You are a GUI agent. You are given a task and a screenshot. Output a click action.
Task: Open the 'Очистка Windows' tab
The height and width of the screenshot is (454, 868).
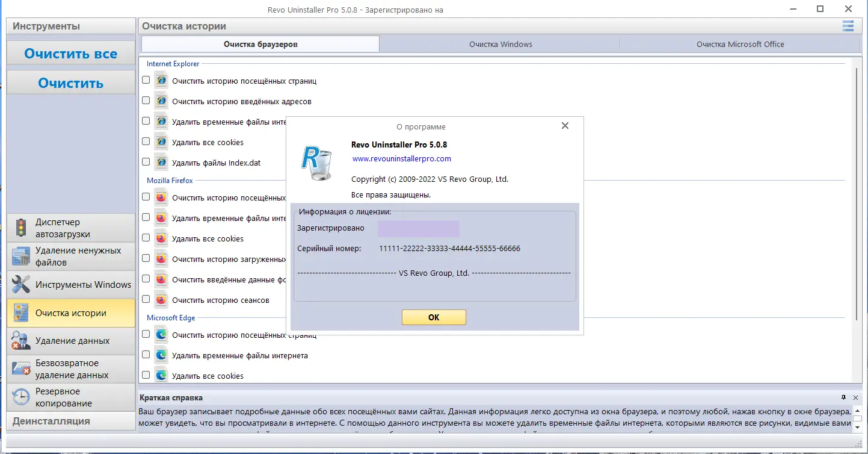(500, 44)
